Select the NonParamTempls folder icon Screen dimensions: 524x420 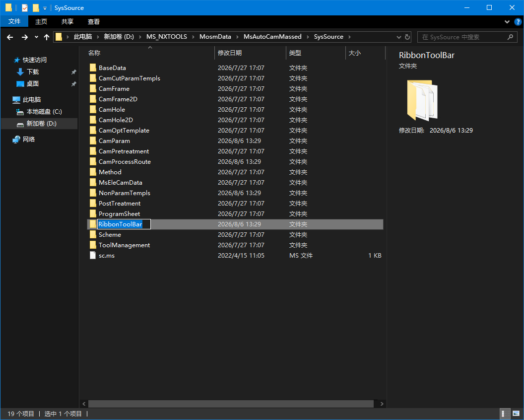coord(93,193)
